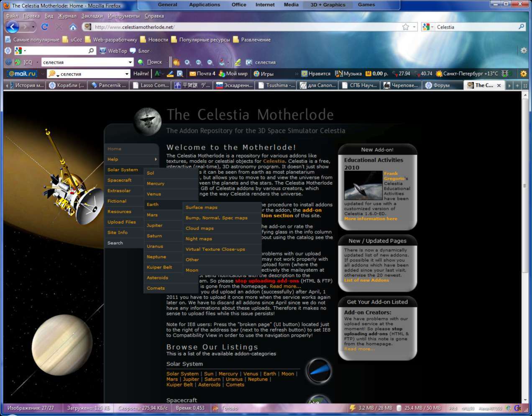Click the @mail.ru logo
This screenshot has width=532, height=416.
tap(22, 74)
